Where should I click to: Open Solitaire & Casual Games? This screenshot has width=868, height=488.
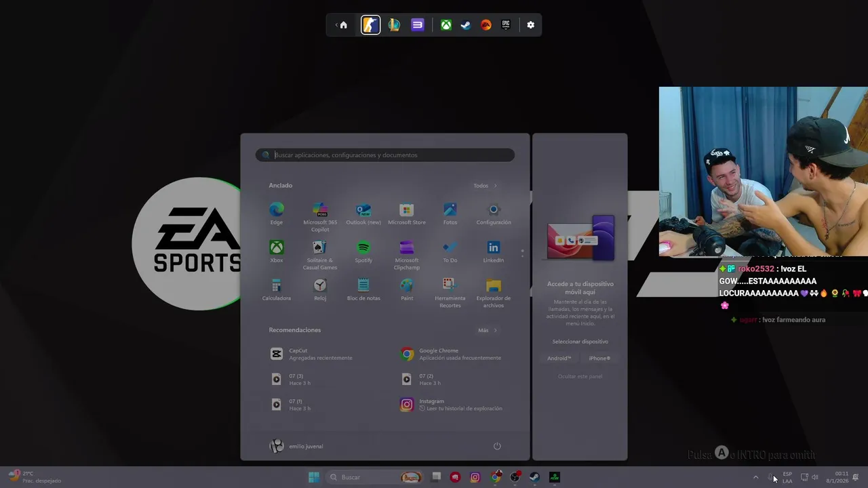point(320,255)
